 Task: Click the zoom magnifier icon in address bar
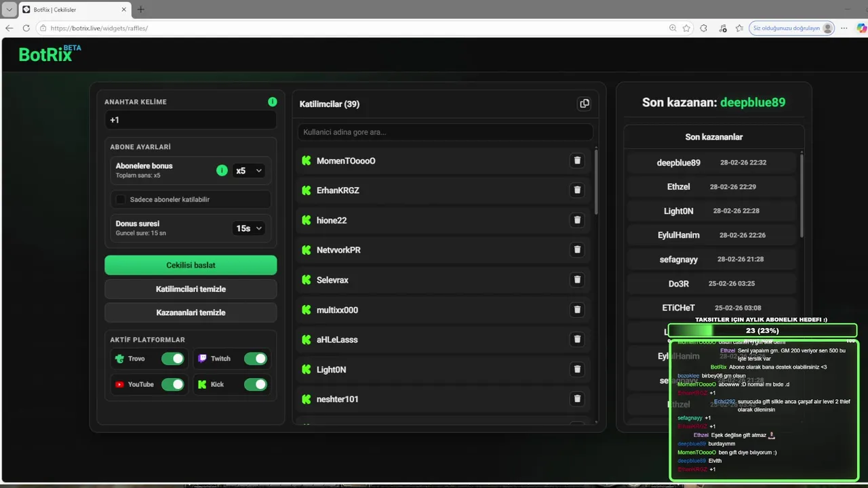click(x=673, y=28)
